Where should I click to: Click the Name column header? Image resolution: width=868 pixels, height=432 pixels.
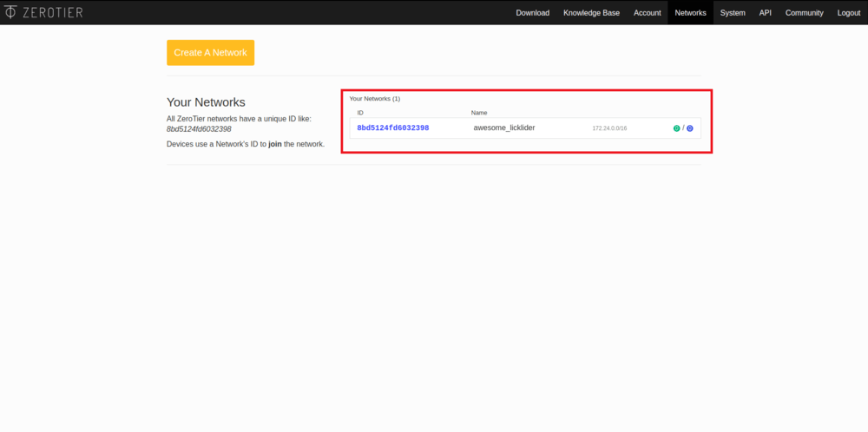pyautogui.click(x=479, y=113)
